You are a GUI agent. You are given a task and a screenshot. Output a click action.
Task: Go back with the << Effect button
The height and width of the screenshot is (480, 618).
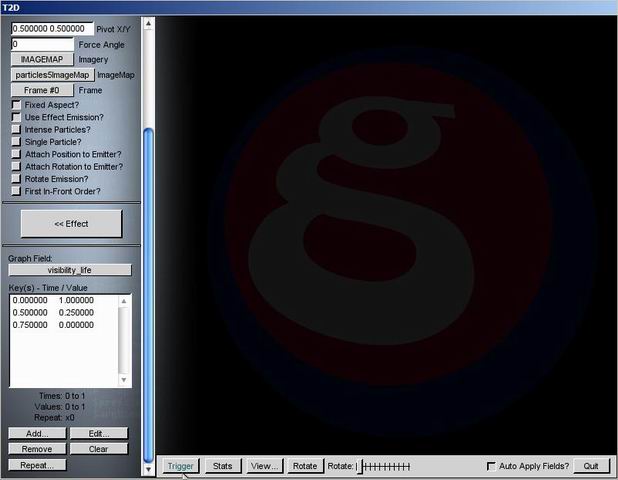(x=71, y=223)
